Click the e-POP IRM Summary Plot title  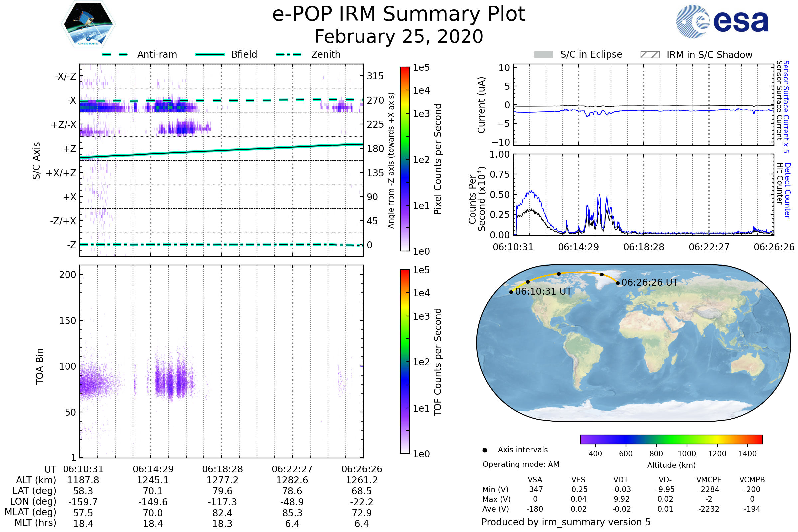(399, 14)
